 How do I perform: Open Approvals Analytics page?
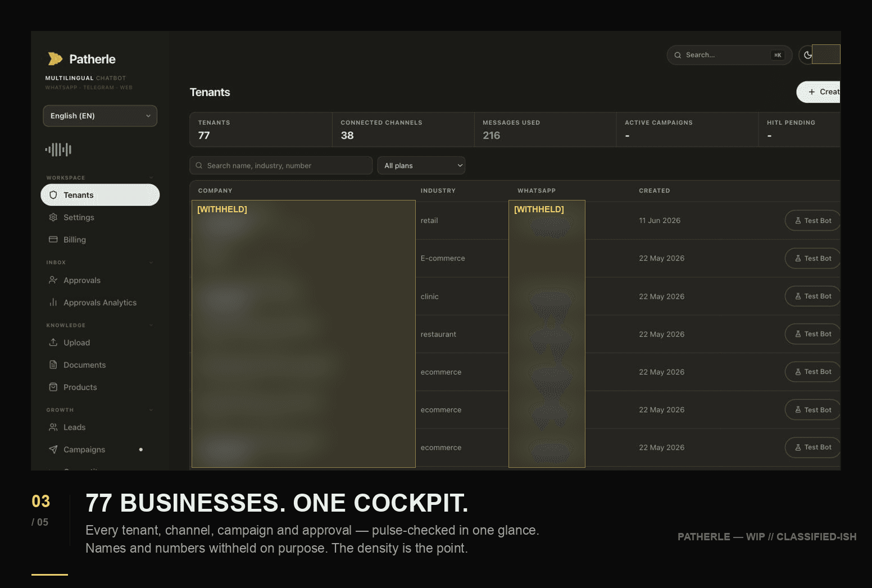pyautogui.click(x=100, y=302)
